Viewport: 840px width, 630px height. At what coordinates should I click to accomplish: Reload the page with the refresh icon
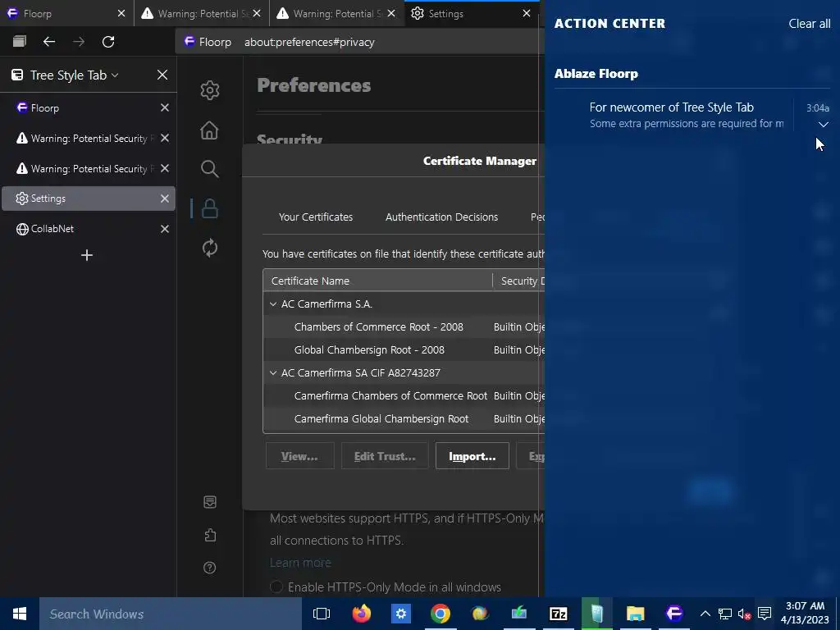[x=108, y=42]
